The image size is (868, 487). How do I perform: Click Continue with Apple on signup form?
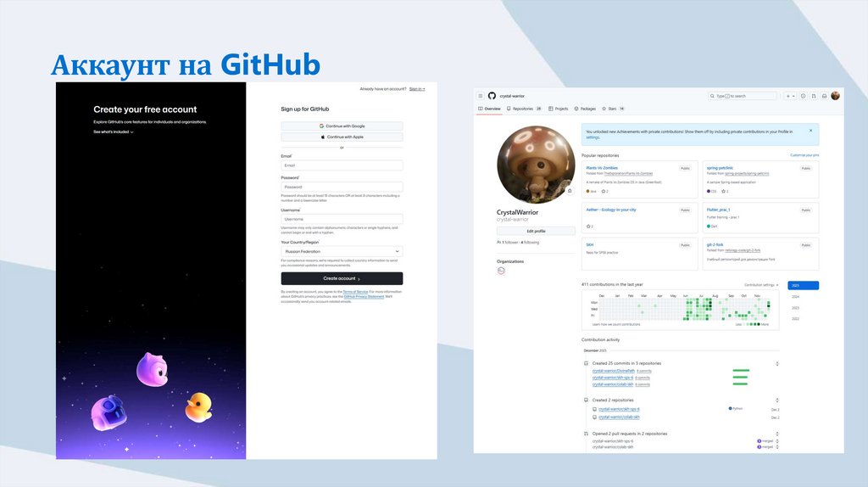[342, 137]
